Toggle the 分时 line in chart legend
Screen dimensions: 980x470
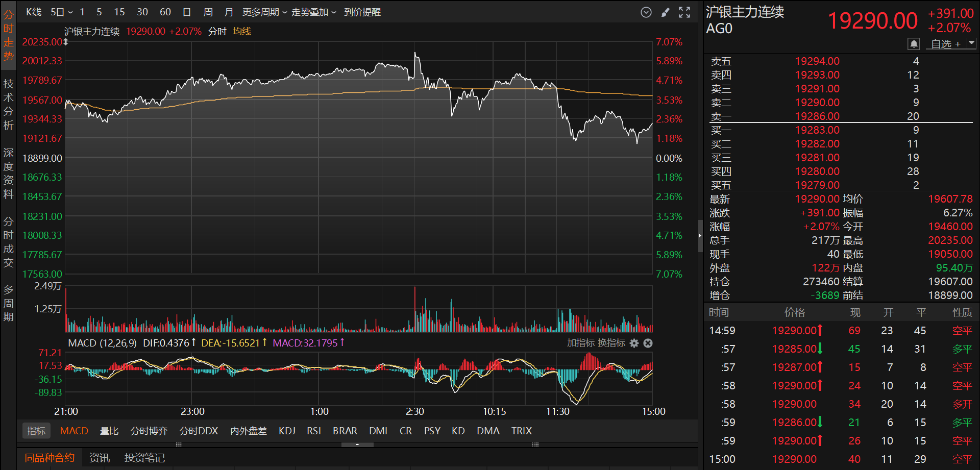coord(217,31)
